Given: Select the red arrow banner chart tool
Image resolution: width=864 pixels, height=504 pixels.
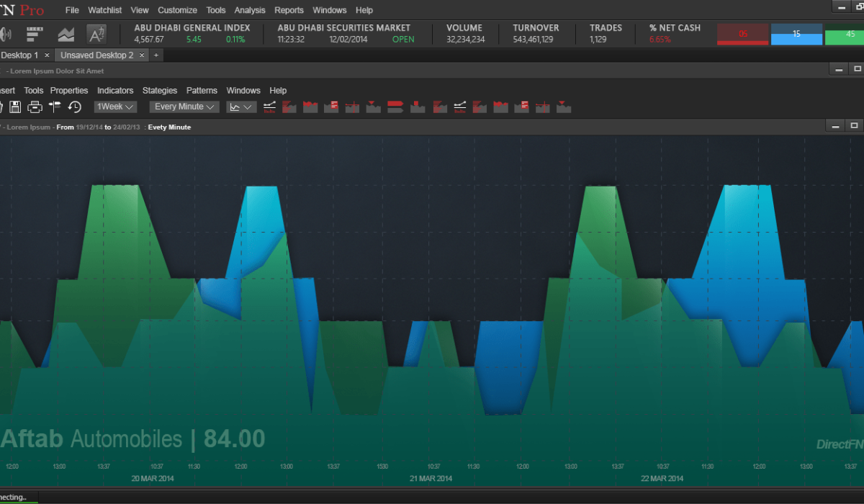Looking at the screenshot, I should pyautogui.click(x=395, y=107).
